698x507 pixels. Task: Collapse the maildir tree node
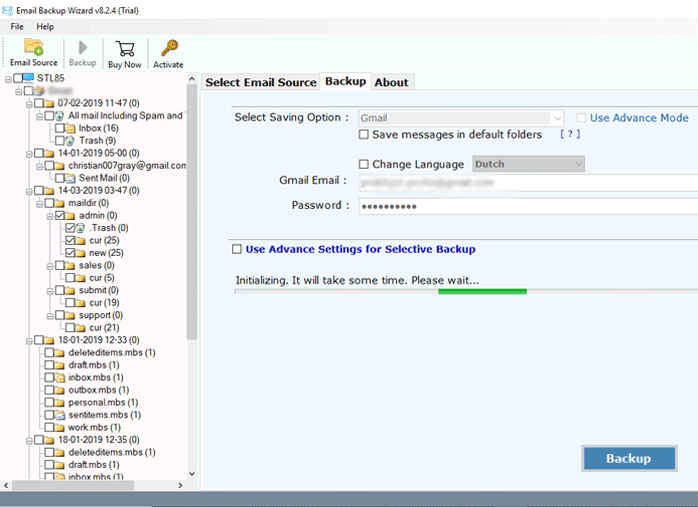pyautogui.click(x=37, y=203)
